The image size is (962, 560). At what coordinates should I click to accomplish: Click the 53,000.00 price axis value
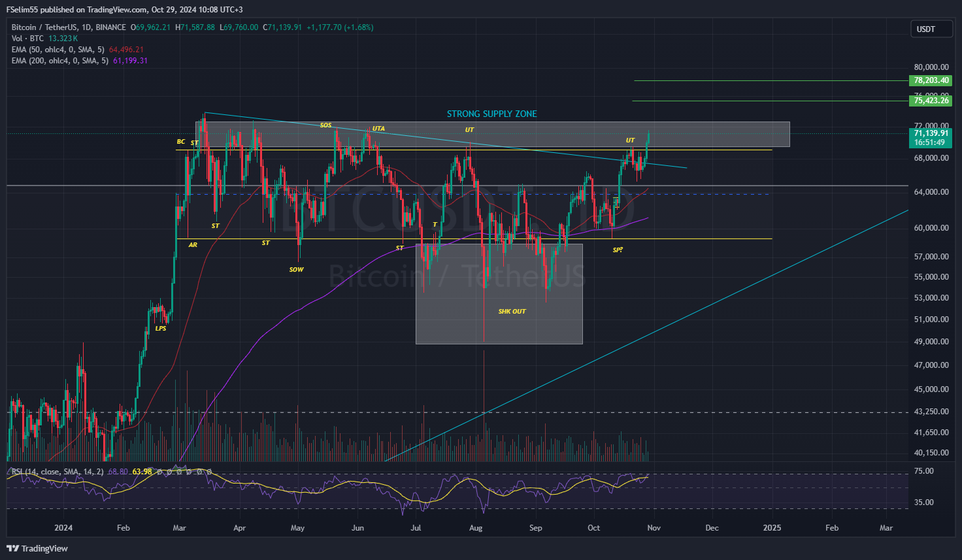tap(931, 298)
